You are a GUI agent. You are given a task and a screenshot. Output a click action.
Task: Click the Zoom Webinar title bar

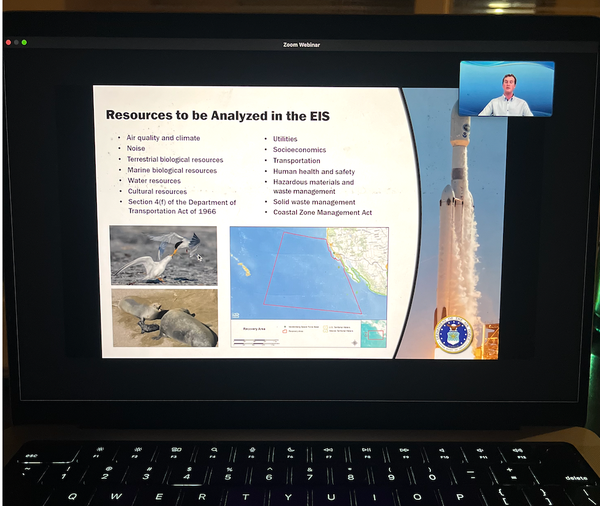(x=300, y=45)
